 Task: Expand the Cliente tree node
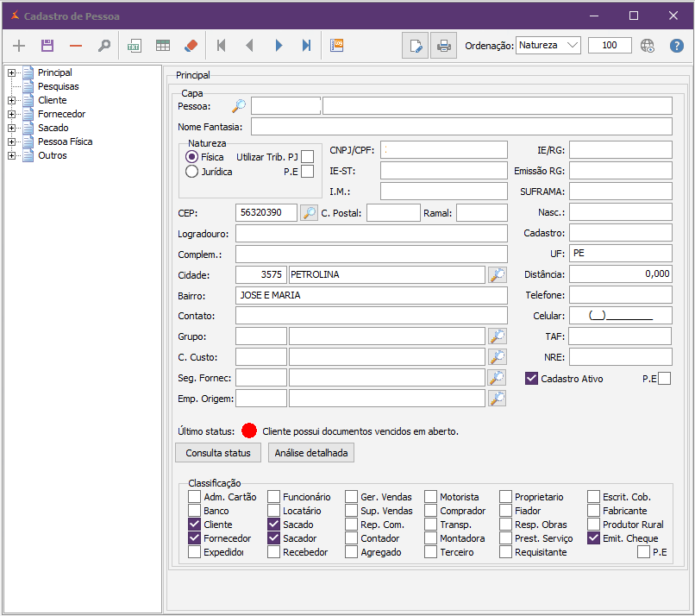click(11, 101)
